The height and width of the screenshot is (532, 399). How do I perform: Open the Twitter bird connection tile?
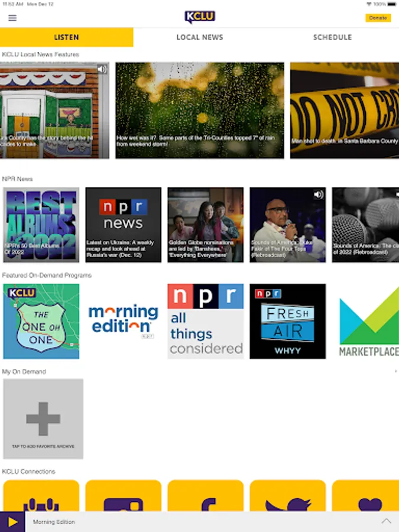click(288, 496)
